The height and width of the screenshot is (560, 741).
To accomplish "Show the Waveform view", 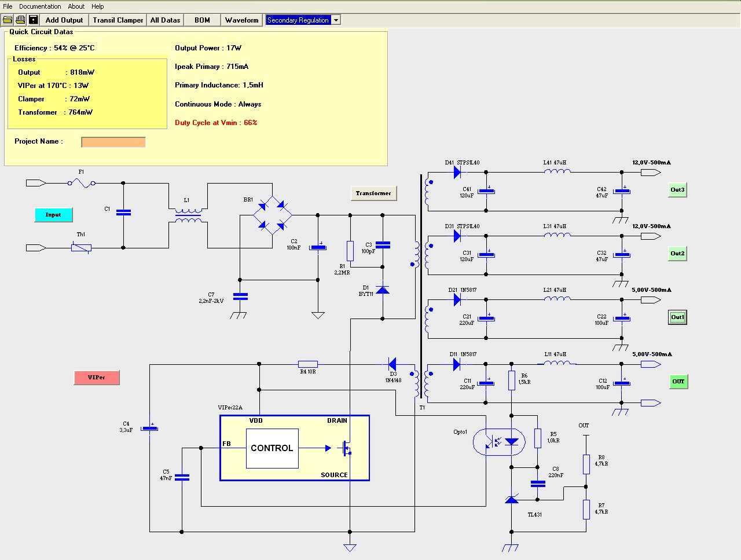I will 242,20.
